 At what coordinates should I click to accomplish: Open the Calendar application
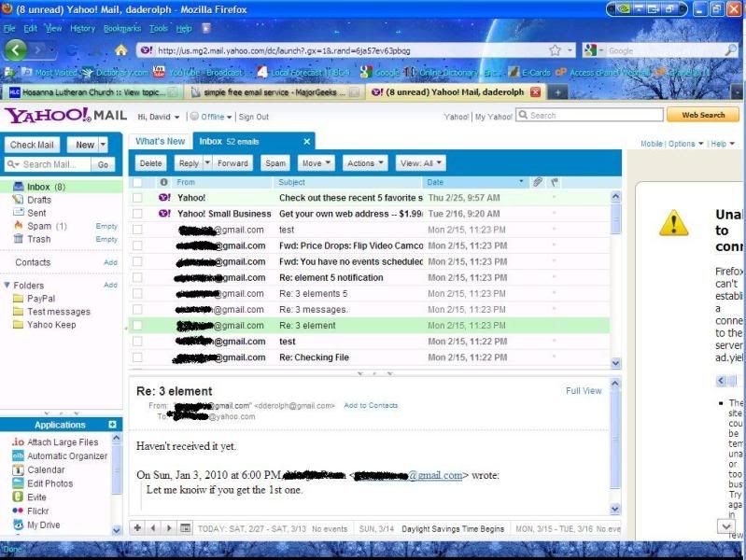(46, 469)
